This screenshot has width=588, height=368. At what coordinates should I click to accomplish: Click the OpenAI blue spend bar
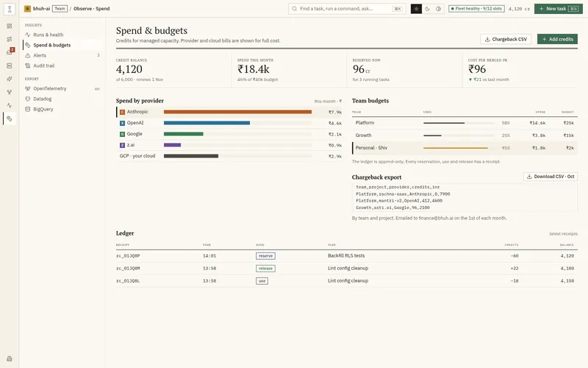tap(207, 123)
